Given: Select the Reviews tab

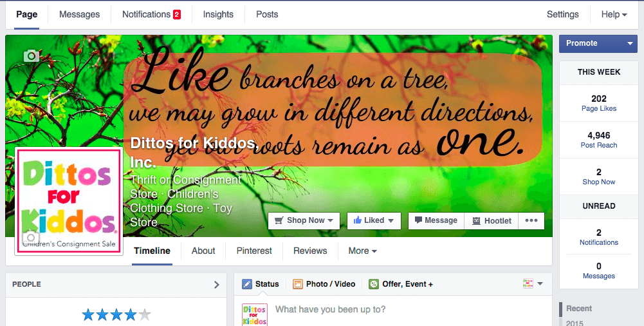Looking at the screenshot, I should 310,251.
